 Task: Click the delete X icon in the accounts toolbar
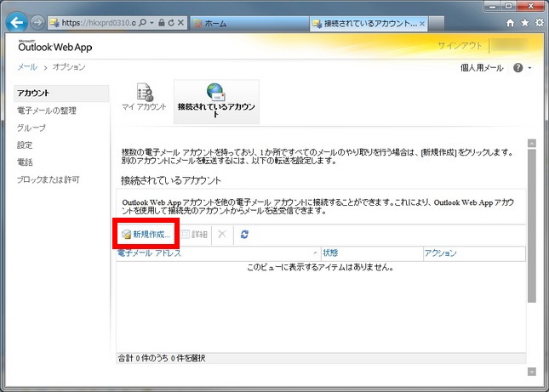click(x=221, y=234)
